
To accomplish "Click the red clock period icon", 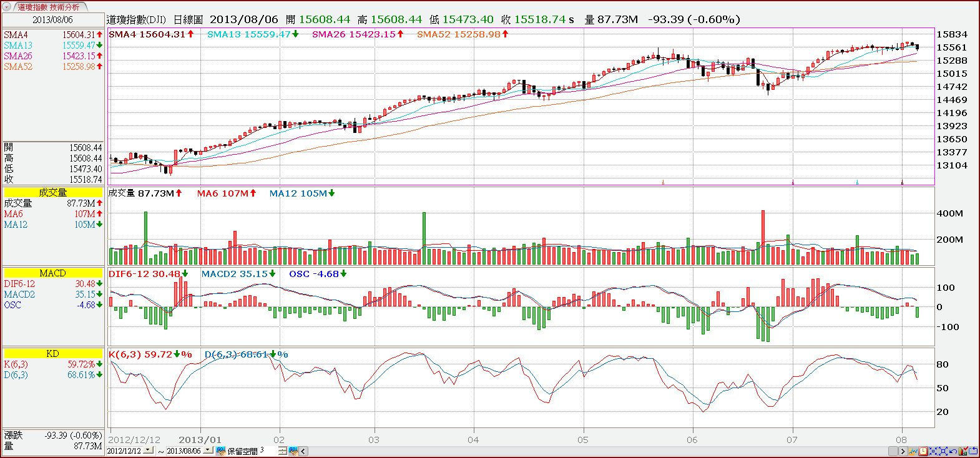I will pyautogui.click(x=923, y=451).
